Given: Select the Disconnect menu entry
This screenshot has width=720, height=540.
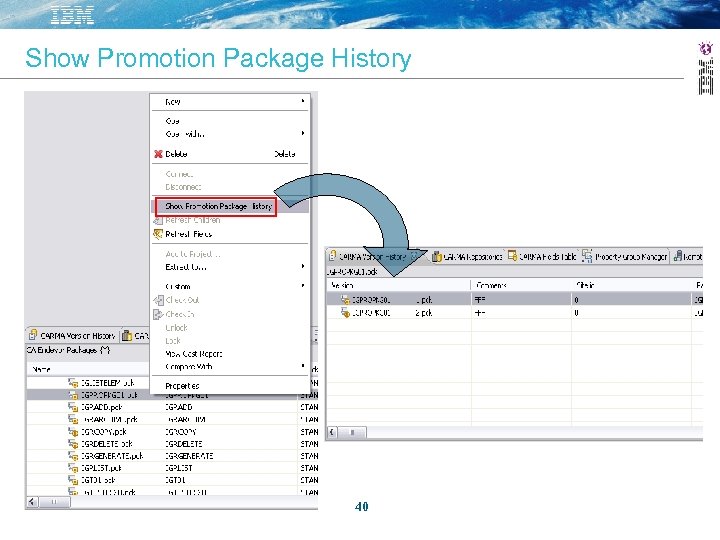Looking at the screenshot, I should 183,187.
